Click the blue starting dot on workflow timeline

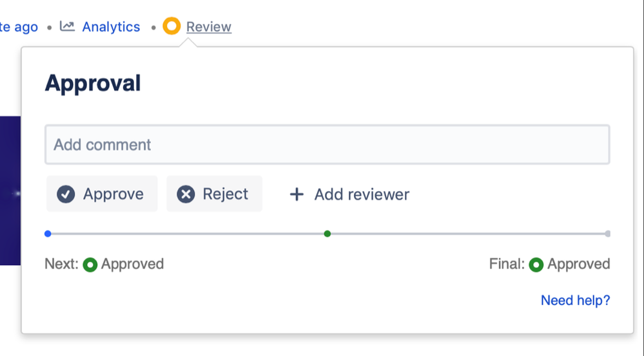48,234
